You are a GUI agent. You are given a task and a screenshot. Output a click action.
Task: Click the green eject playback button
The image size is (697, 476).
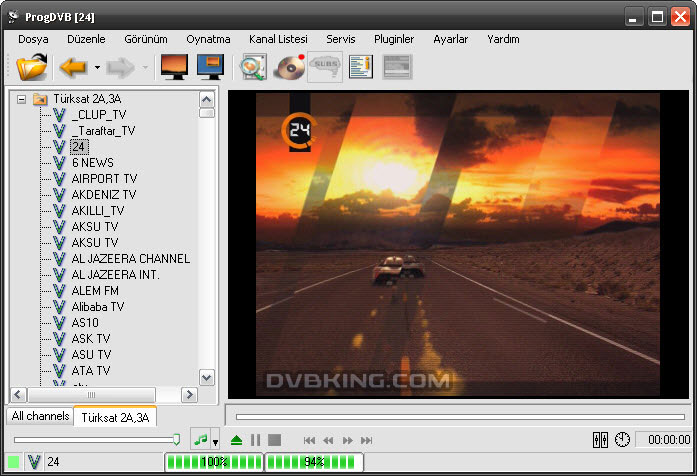click(x=236, y=440)
